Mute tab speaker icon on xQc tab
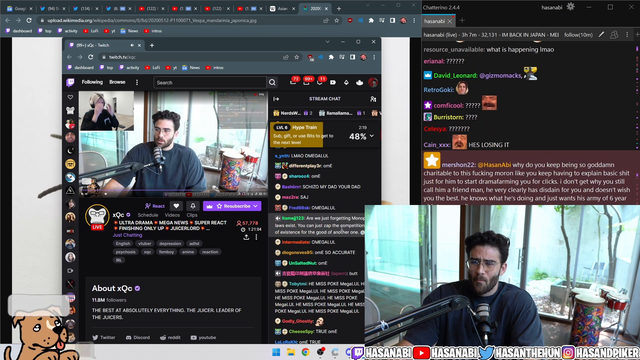Image resolution: width=640 pixels, height=360 pixels. pos(132,45)
